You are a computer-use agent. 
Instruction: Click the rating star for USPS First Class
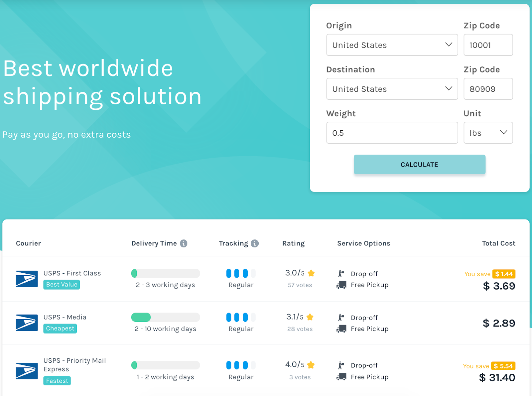(x=311, y=273)
